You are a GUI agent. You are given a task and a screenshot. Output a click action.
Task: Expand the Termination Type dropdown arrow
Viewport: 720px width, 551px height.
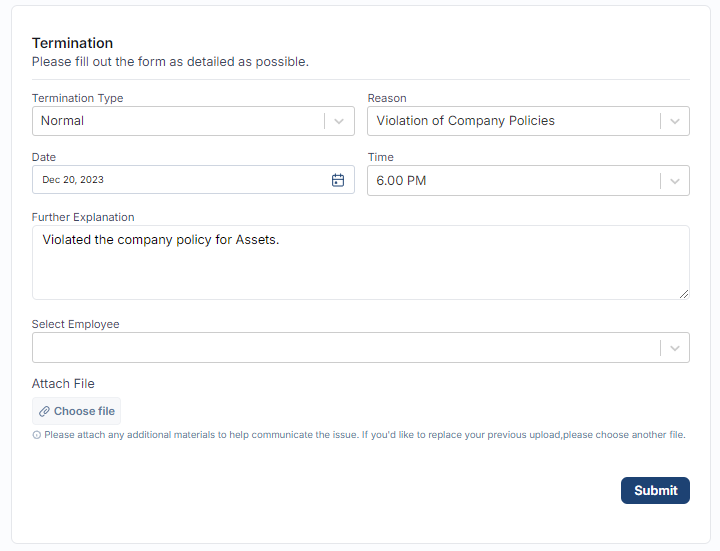click(339, 121)
